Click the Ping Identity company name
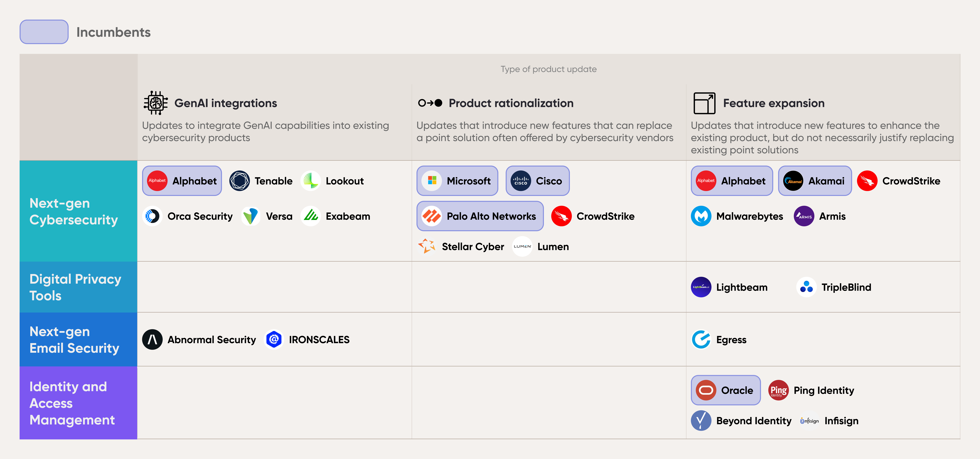The width and height of the screenshot is (980, 459). pyautogui.click(x=824, y=391)
